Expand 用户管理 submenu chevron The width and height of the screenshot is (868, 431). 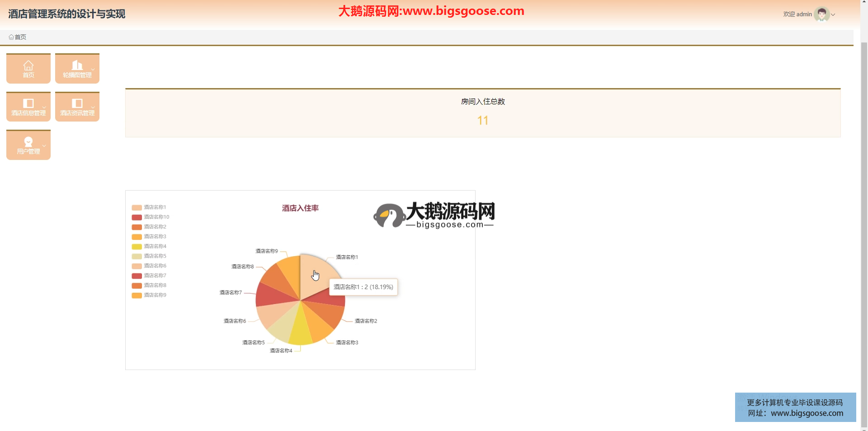tap(44, 145)
